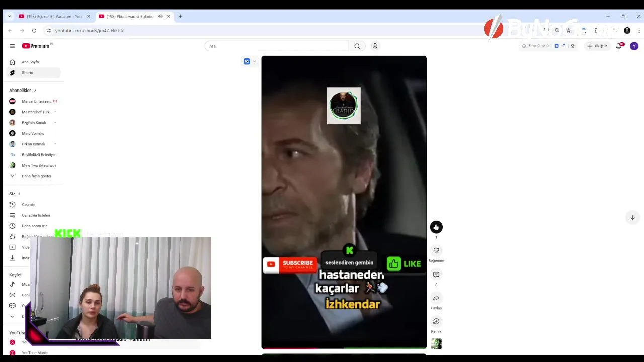Screen dimensions: 644x362
Task: Open Geçmiş history
Action: [33, 205]
